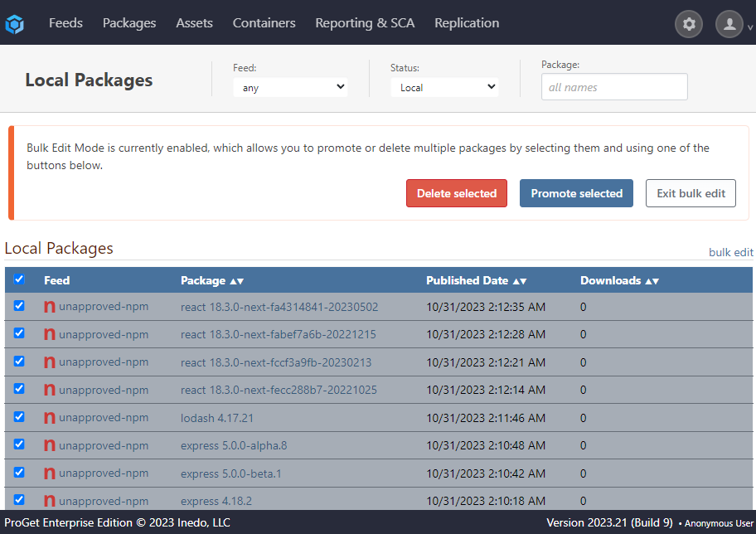Open the Containers navigation menu

point(264,23)
